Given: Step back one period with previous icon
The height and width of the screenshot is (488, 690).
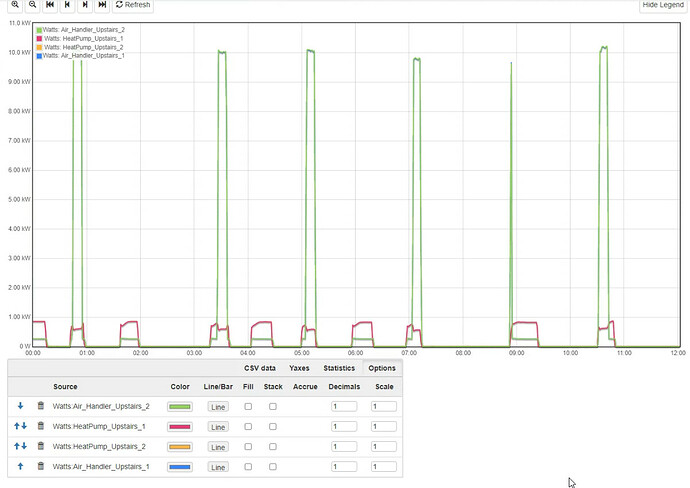Looking at the screenshot, I should click(x=67, y=4).
